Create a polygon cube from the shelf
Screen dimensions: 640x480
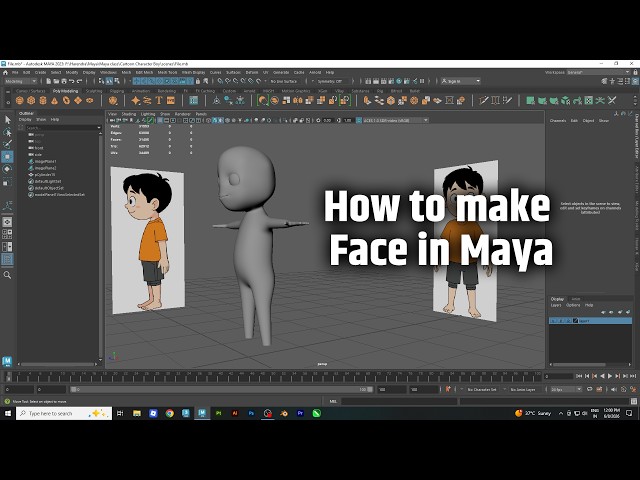point(31,100)
